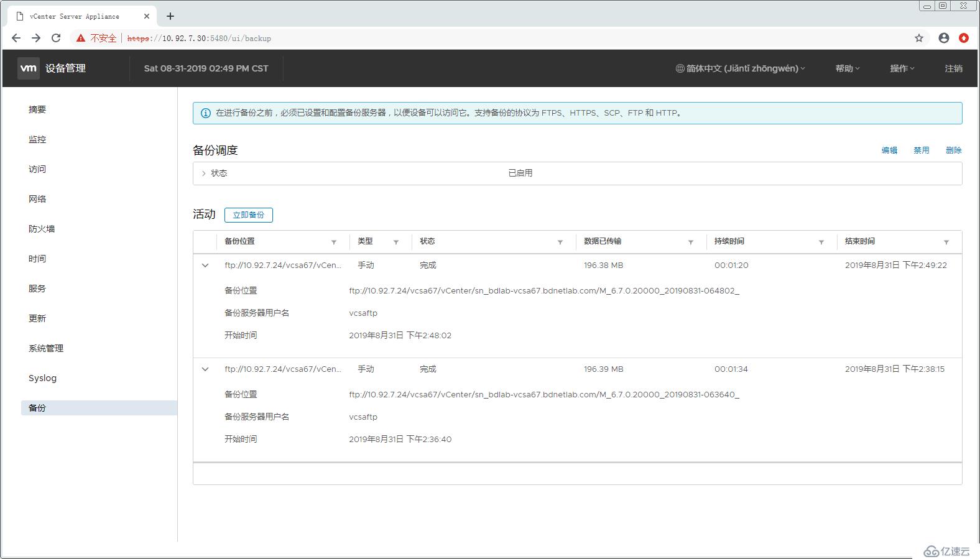Click the date-time Sat 08-31-2019 in header

[x=206, y=68]
